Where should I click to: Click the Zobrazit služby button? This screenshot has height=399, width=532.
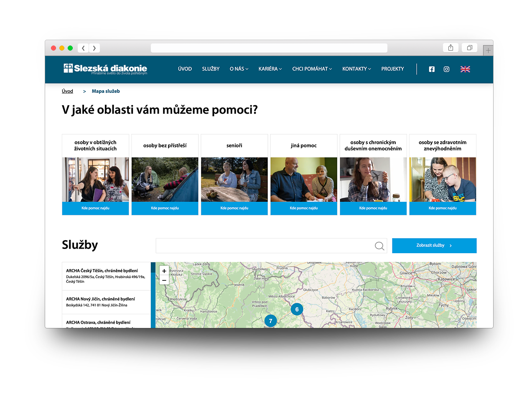[434, 246]
